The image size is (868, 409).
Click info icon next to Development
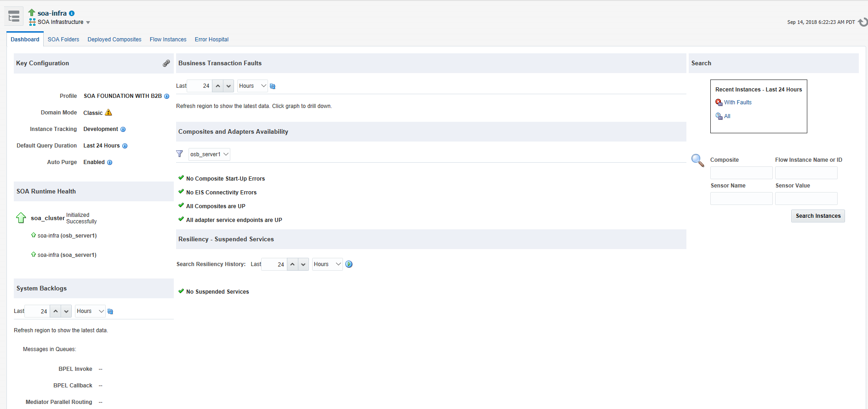123,130
